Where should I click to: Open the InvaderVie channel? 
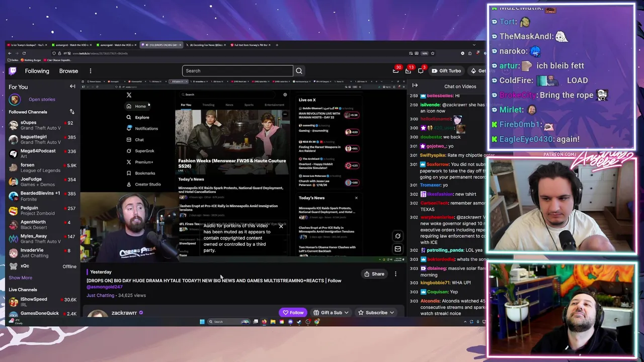41,252
